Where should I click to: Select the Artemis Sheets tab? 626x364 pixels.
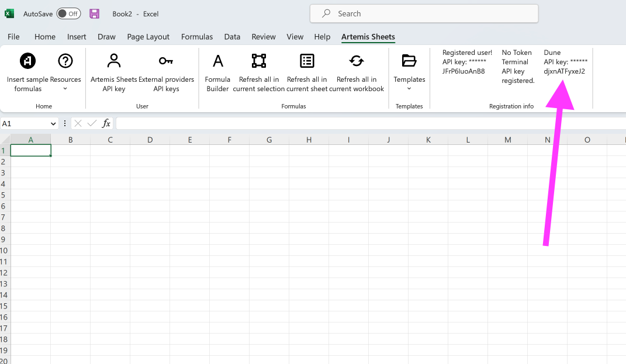[x=368, y=37]
